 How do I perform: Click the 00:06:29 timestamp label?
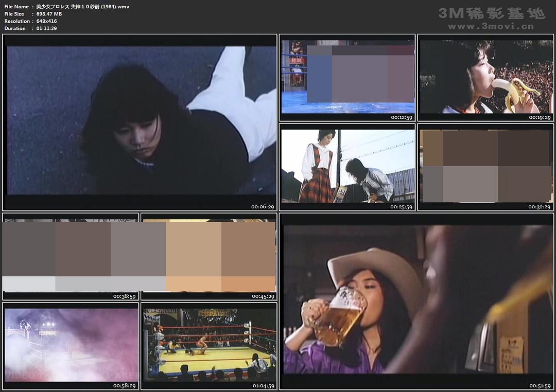pos(263,207)
